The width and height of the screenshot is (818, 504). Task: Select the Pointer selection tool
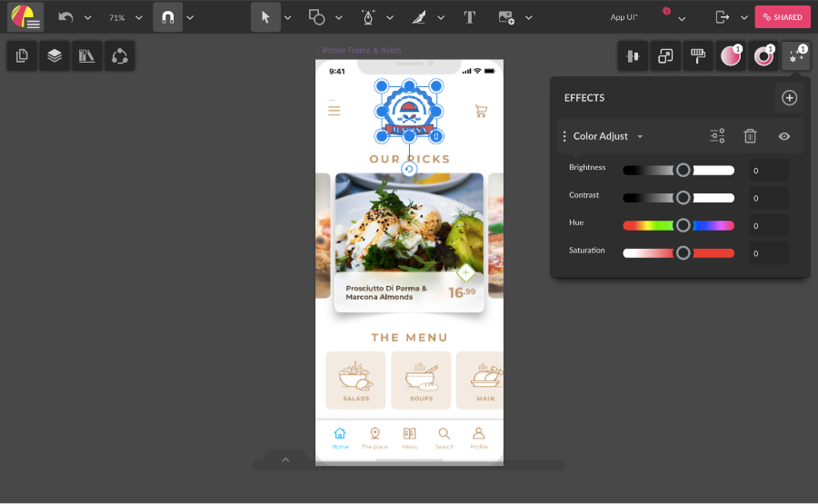pyautogui.click(x=265, y=17)
